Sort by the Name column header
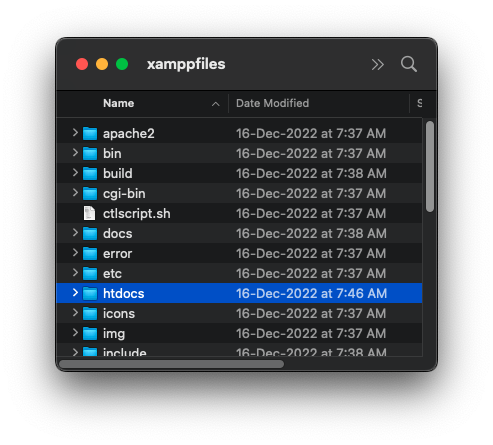The image size is (493, 445). point(119,103)
